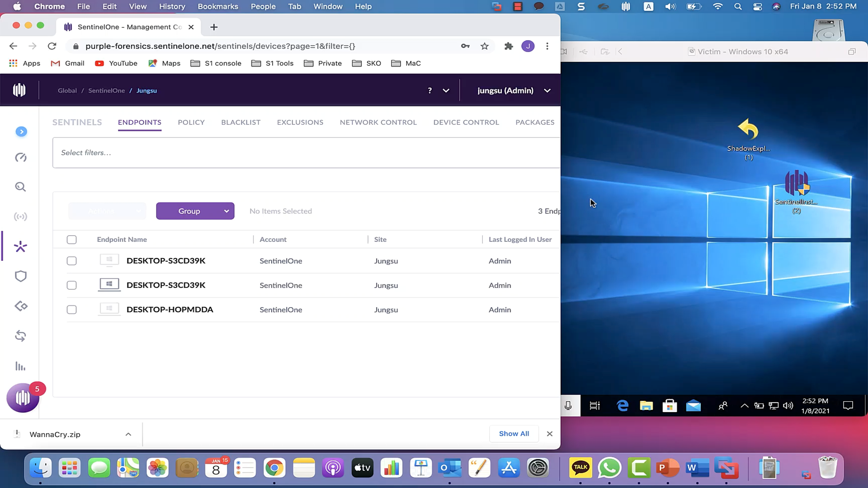The width and height of the screenshot is (868, 488).
Task: Tick the first DESKTOP-S3CD39K row checkbox
Action: tap(71, 261)
